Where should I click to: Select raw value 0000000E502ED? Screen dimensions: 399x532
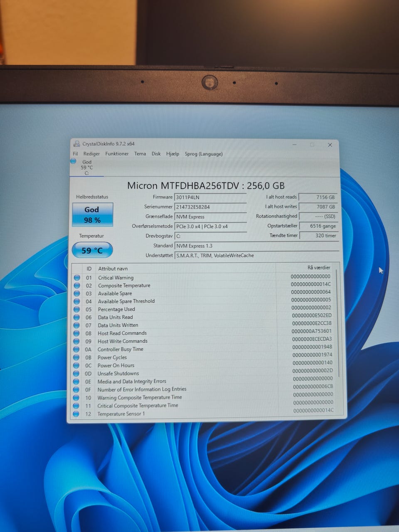click(x=312, y=315)
